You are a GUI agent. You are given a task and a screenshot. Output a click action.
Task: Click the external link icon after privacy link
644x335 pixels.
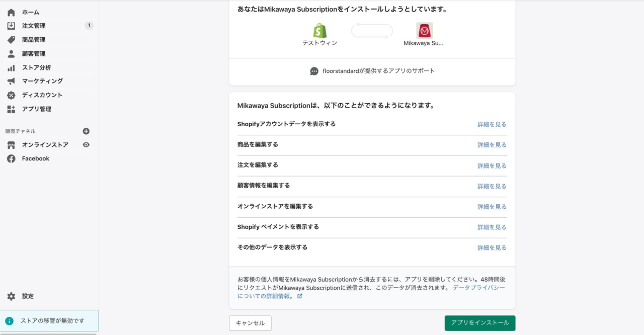300,296
